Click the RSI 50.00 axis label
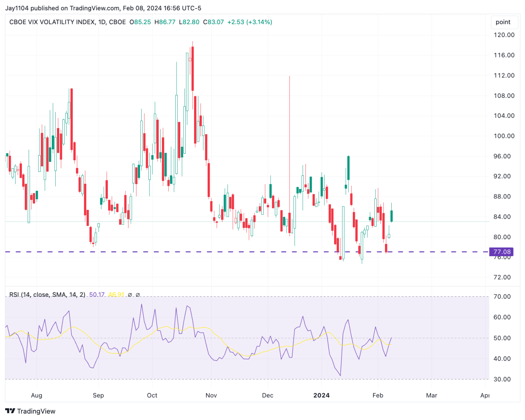The image size is (525, 420). tap(502, 338)
